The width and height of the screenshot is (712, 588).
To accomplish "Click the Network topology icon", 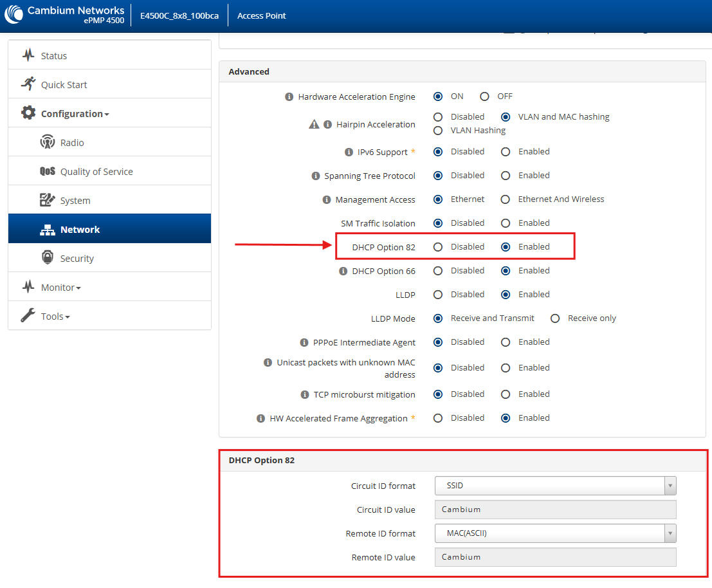I will (x=47, y=230).
